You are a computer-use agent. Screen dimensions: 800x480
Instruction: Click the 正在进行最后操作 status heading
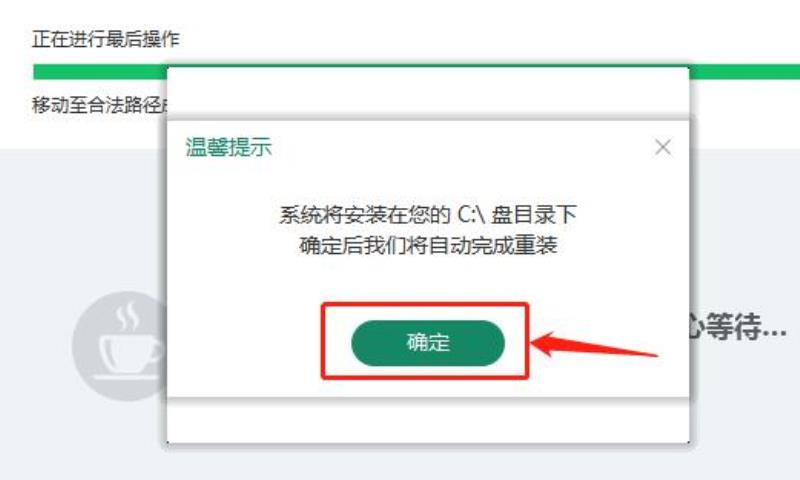[x=106, y=39]
